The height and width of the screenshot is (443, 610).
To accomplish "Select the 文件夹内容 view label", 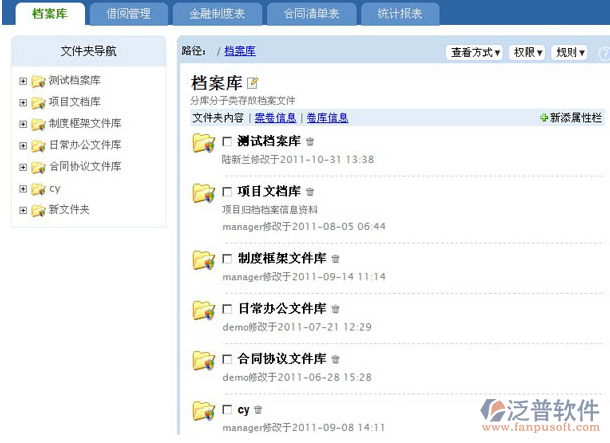I will tap(218, 117).
